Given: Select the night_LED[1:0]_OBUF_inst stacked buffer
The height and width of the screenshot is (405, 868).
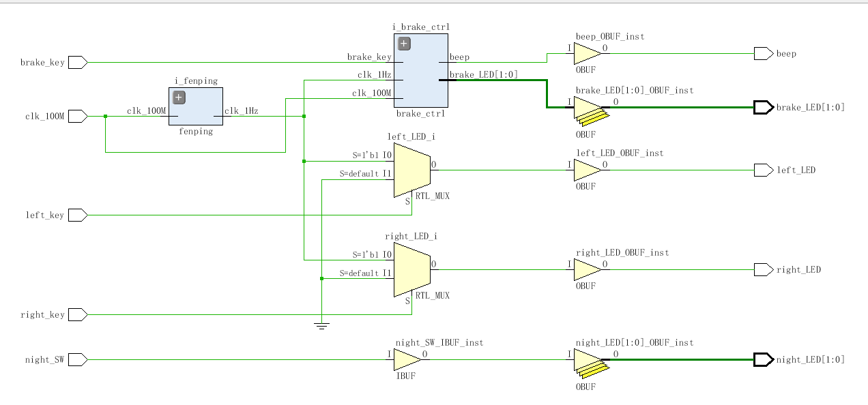Looking at the screenshot, I should tap(590, 364).
